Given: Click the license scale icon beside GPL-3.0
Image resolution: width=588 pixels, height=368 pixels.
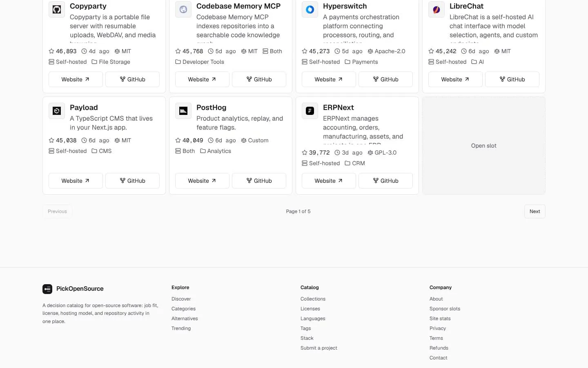Looking at the screenshot, I should coord(370,153).
